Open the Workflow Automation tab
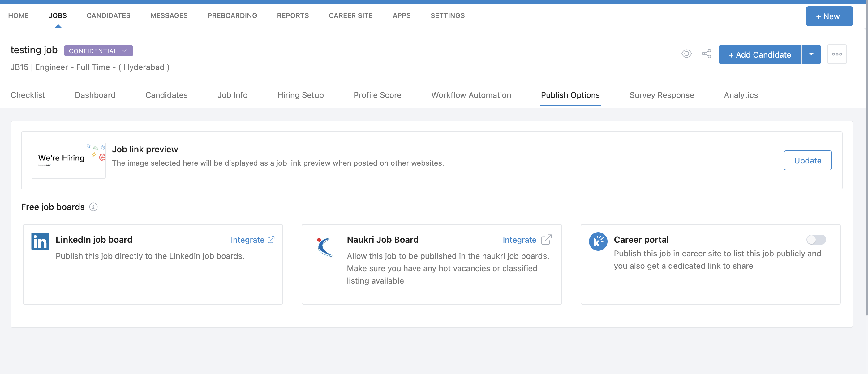Screen dimensions: 868x374 [471, 95]
